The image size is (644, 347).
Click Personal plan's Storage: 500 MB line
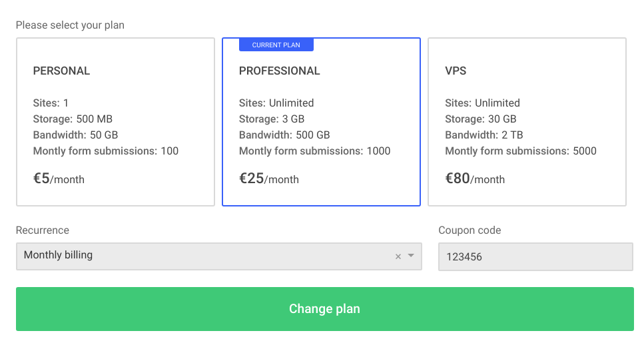(x=73, y=119)
